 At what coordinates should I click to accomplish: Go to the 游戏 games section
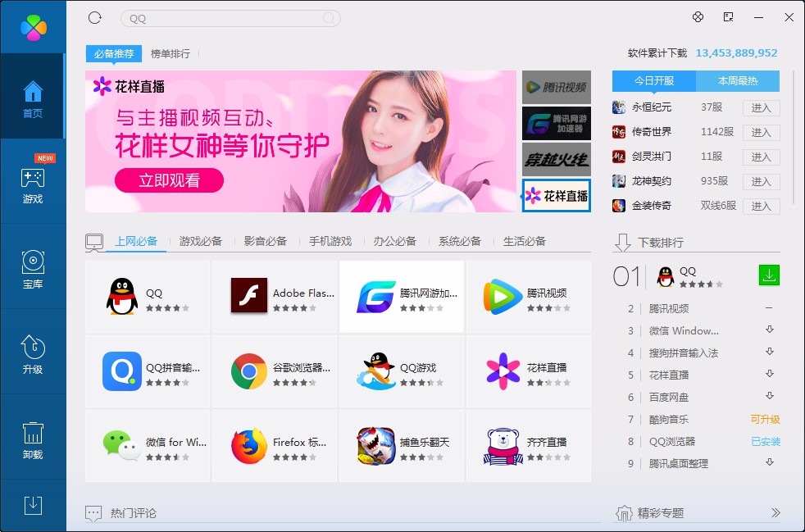(33, 181)
